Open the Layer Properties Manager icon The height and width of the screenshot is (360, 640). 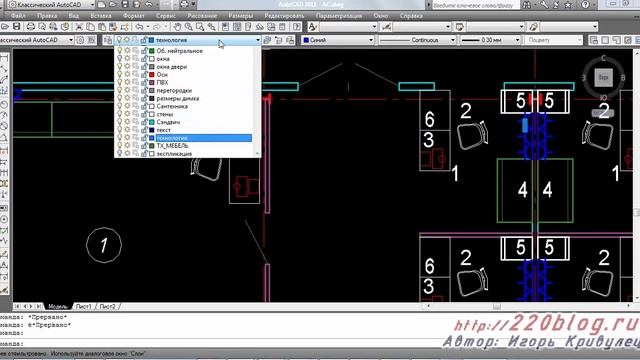[x=108, y=40]
